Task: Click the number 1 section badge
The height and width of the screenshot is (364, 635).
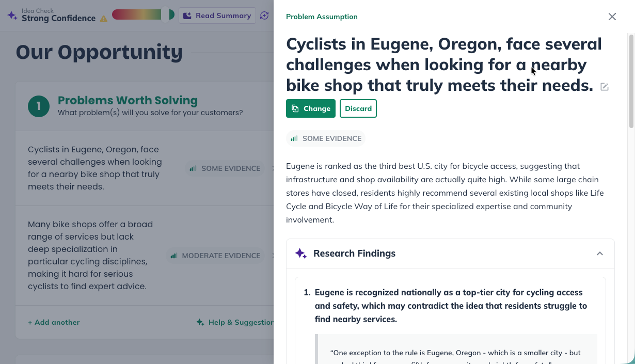Action: pyautogui.click(x=39, y=106)
